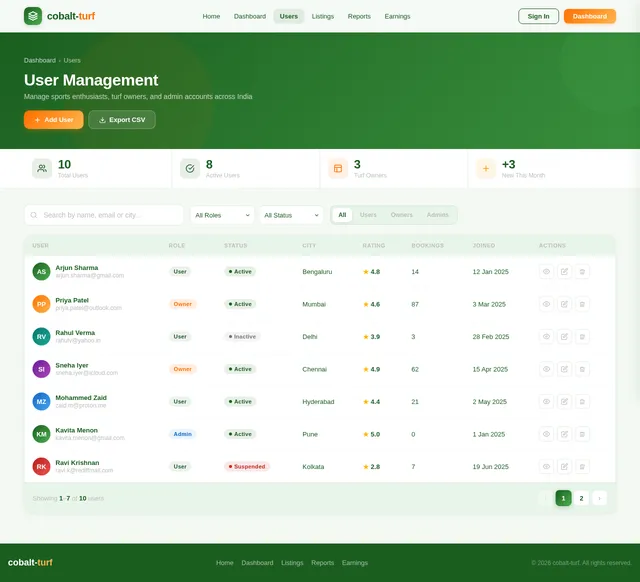View Mohammed Zaid via eye icon
The image size is (640, 582).
[546, 402]
